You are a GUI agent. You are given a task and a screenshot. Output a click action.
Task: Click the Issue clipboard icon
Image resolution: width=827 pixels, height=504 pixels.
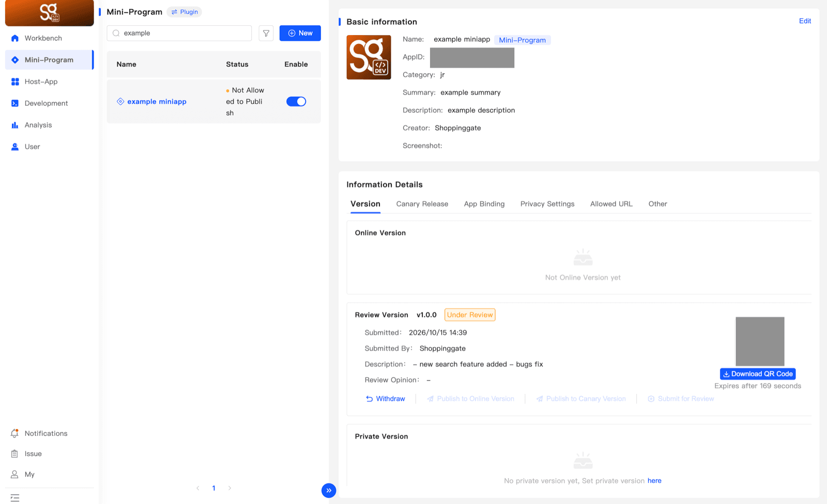click(14, 454)
